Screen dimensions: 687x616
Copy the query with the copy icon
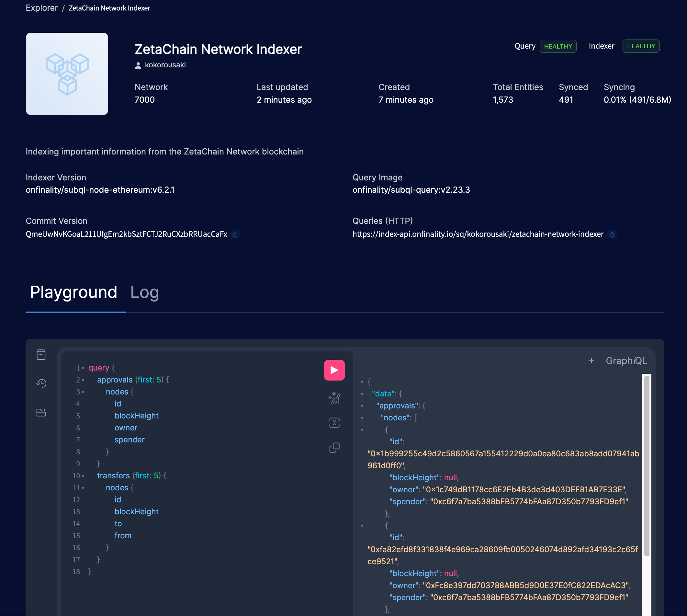[x=334, y=448]
